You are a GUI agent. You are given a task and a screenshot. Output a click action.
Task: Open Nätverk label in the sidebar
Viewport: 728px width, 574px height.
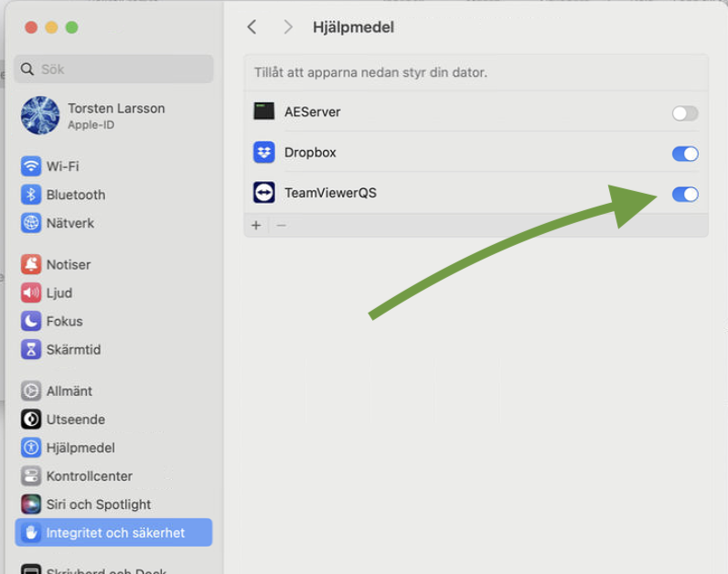(x=70, y=223)
